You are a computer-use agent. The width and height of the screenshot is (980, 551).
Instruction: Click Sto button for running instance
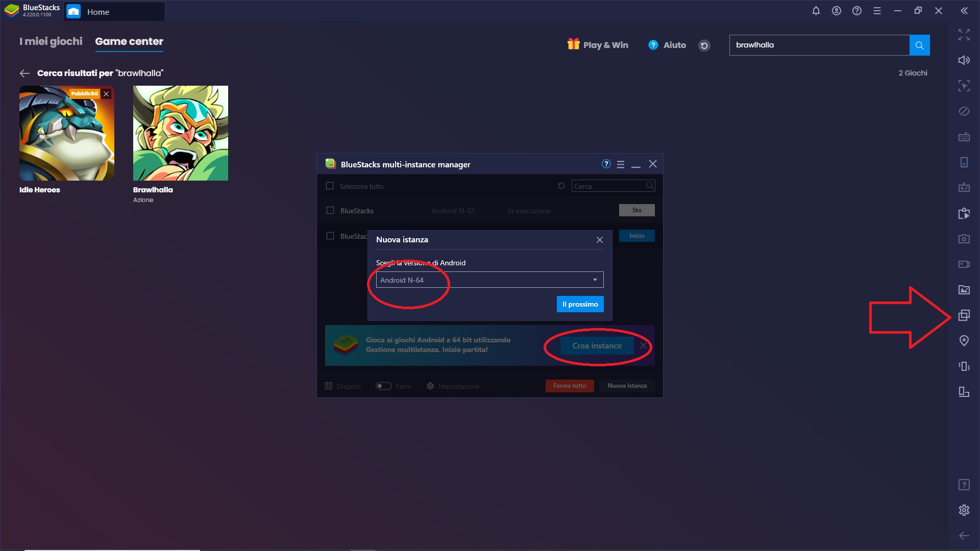(636, 210)
